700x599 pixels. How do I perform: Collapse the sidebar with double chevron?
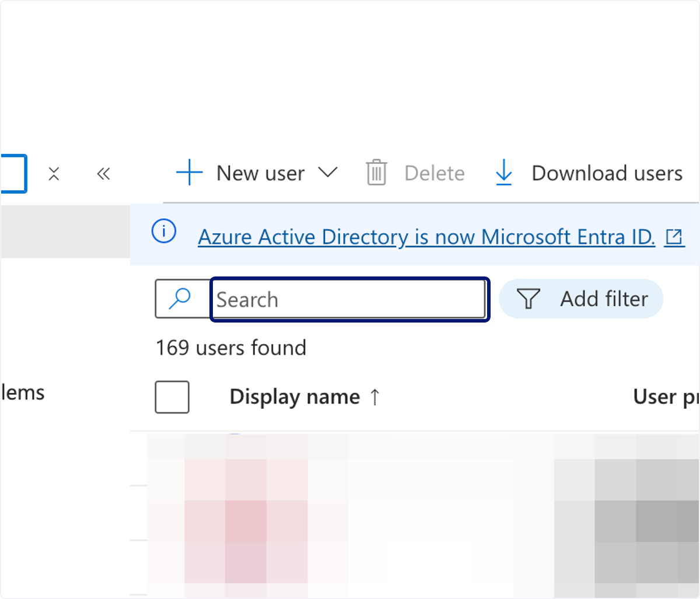pyautogui.click(x=104, y=173)
